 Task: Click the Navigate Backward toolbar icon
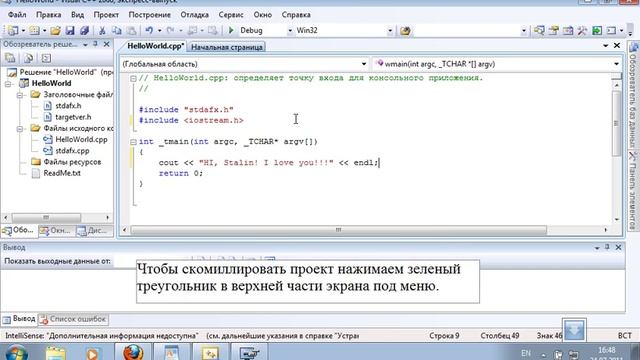click(193, 31)
